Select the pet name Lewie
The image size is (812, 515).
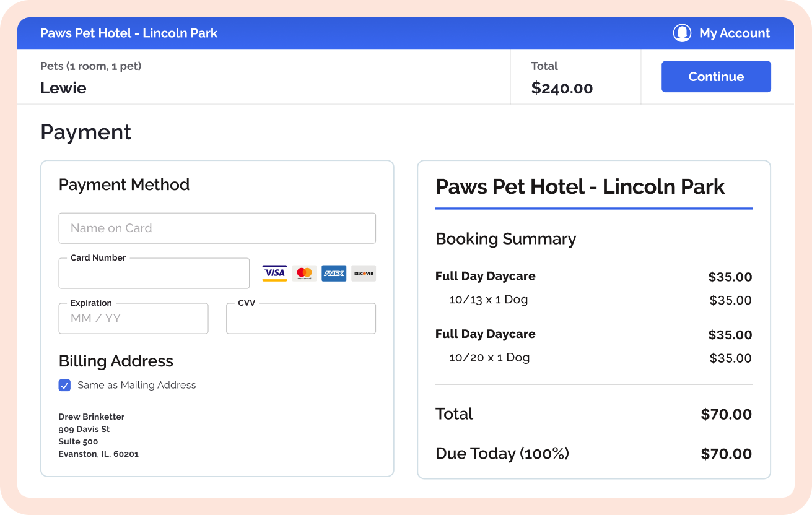pos(63,88)
